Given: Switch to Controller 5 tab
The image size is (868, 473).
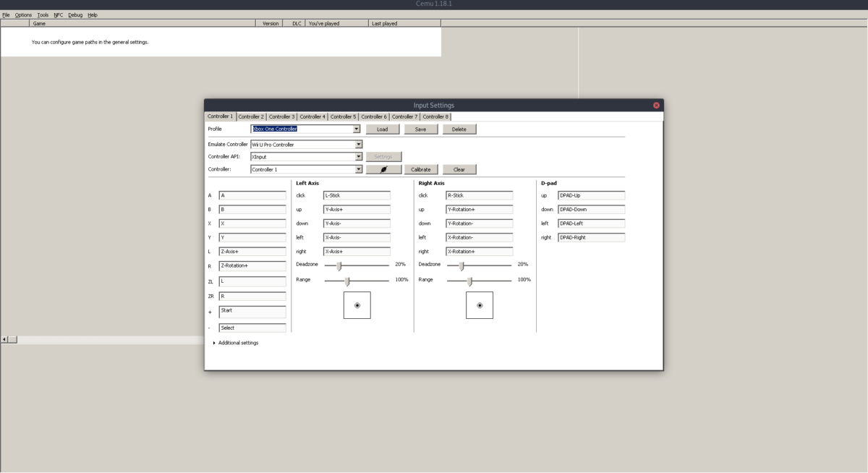Looking at the screenshot, I should click(344, 116).
